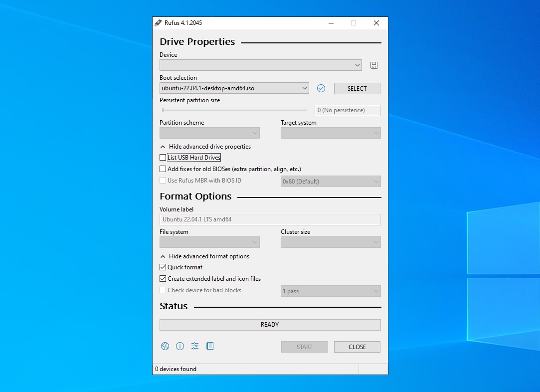Image resolution: width=540 pixels, height=392 pixels.
Task: Click the 0 (No persistence) size field
Action: 348,110
